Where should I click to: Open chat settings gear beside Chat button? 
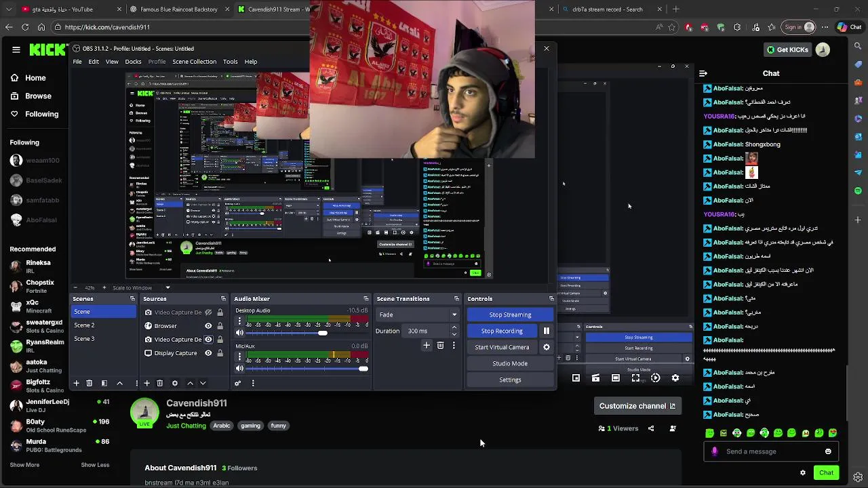[803, 473]
